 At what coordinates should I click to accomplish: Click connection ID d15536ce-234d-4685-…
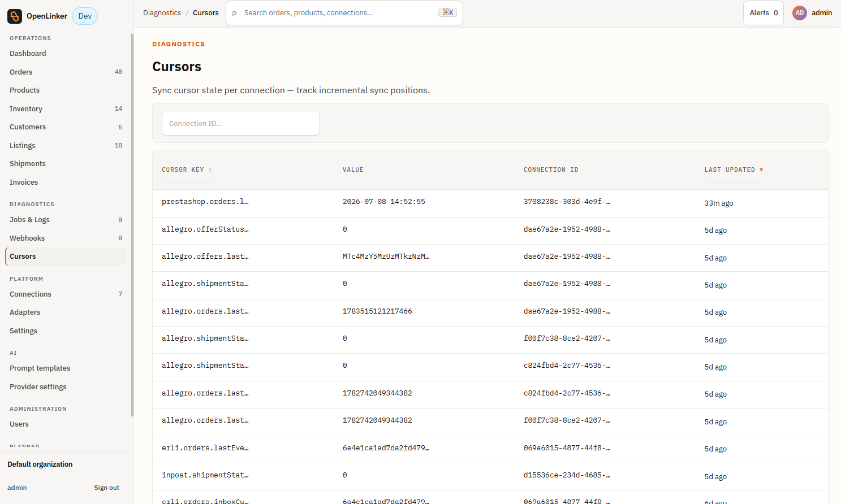point(567,475)
